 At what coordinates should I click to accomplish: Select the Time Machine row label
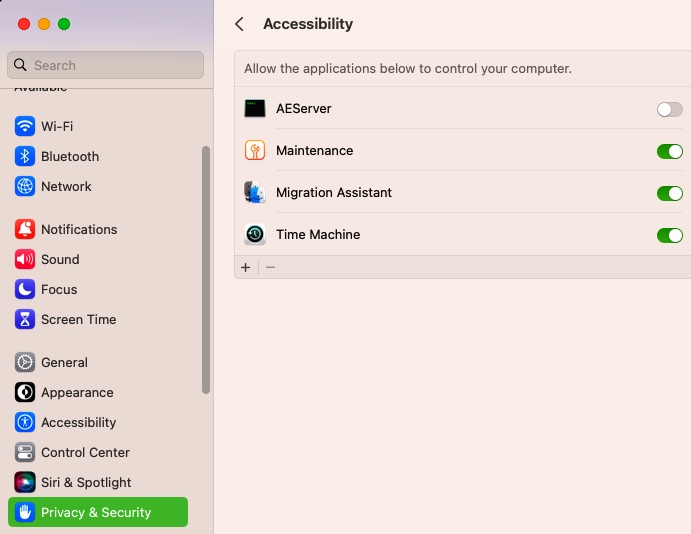click(318, 234)
